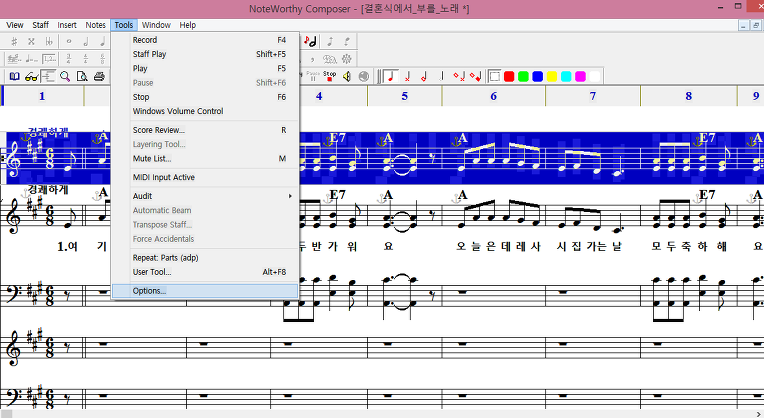Viewport: 764px width, 418px height.
Task: Click the printer icon
Action: point(99,76)
